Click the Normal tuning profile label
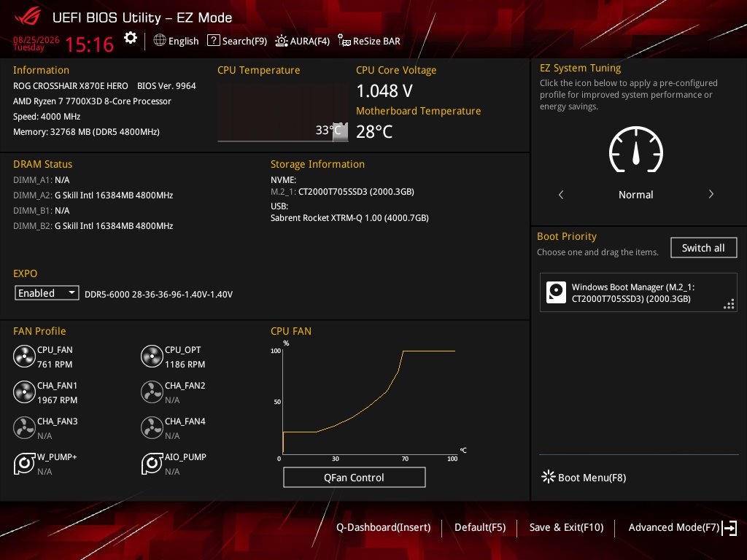 pyautogui.click(x=636, y=195)
